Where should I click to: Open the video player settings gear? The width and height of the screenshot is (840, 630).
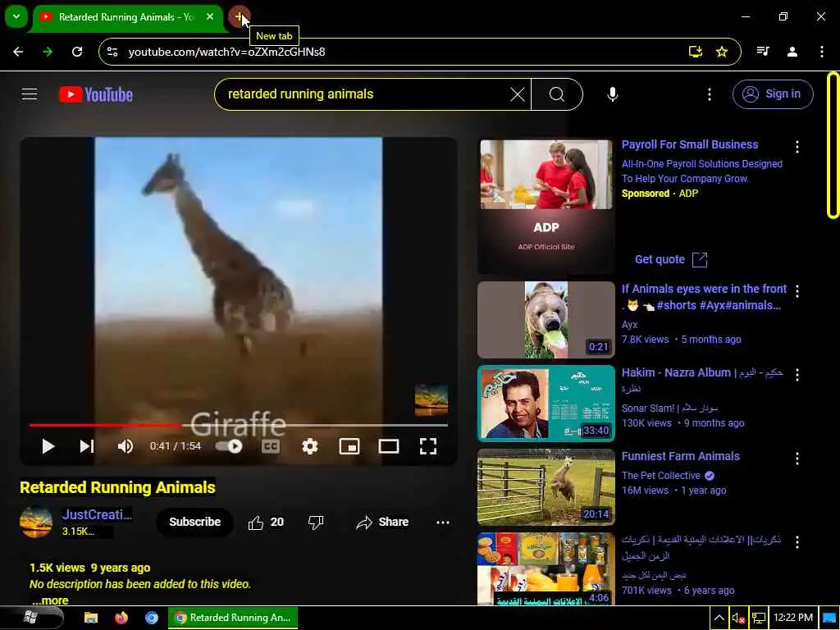pos(309,446)
